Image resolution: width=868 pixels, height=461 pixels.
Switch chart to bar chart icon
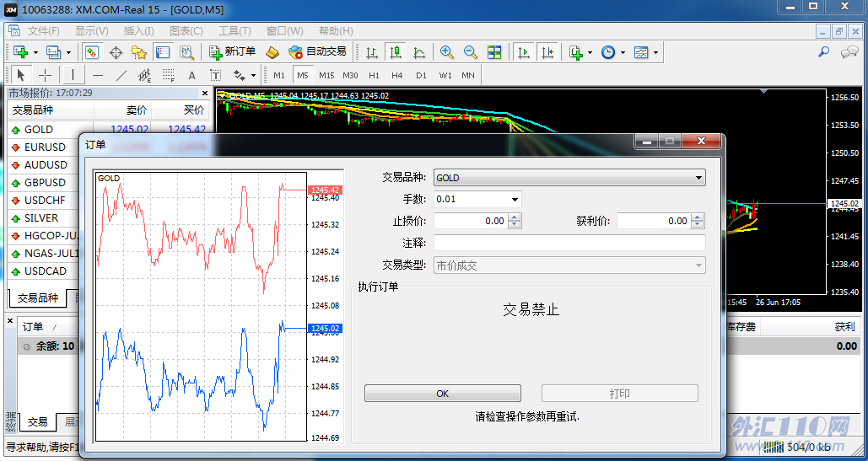(372, 52)
